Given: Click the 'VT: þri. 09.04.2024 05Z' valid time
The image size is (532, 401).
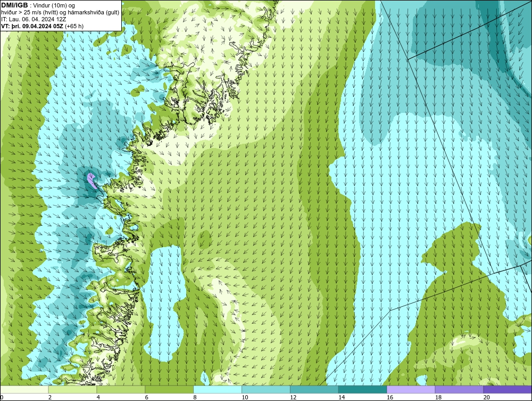Looking at the screenshot, I should pos(32,26).
